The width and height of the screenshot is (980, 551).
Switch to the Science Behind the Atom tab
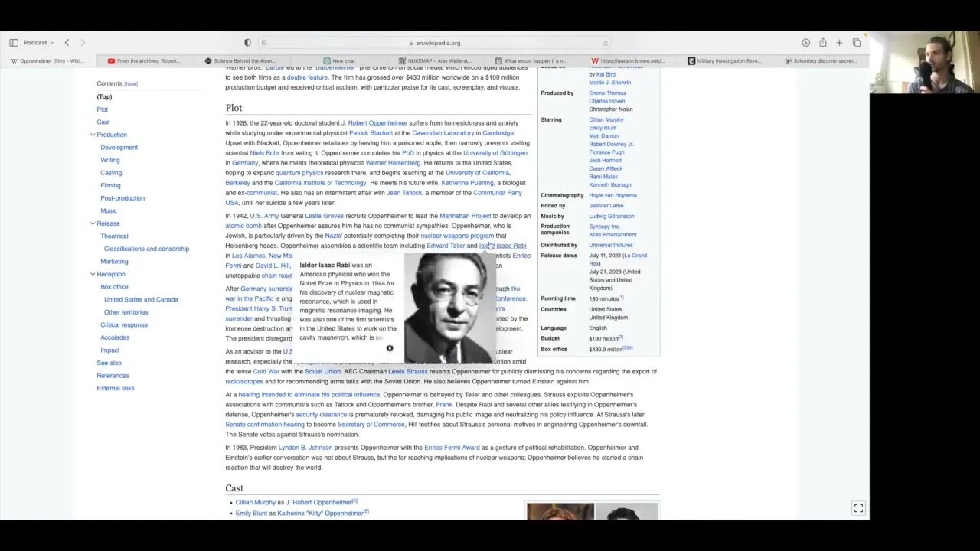click(x=240, y=61)
